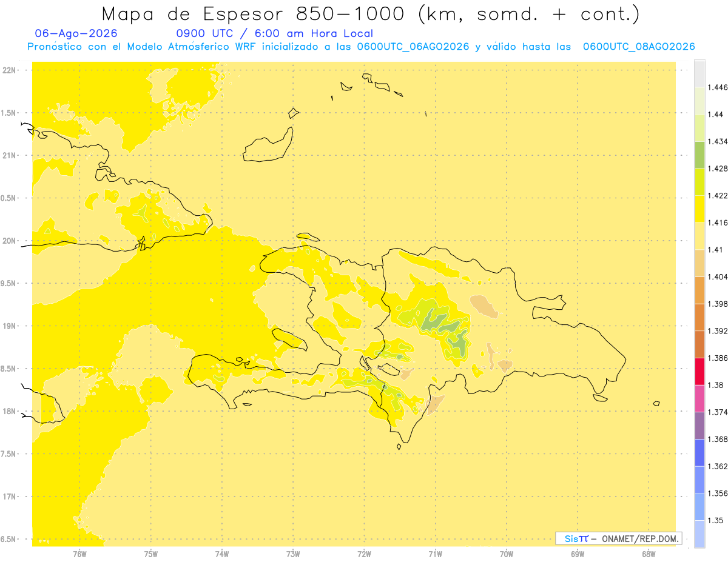Click the "76W" longitude label
Image resolution: width=728 pixels, height=562 pixels.
(79, 554)
